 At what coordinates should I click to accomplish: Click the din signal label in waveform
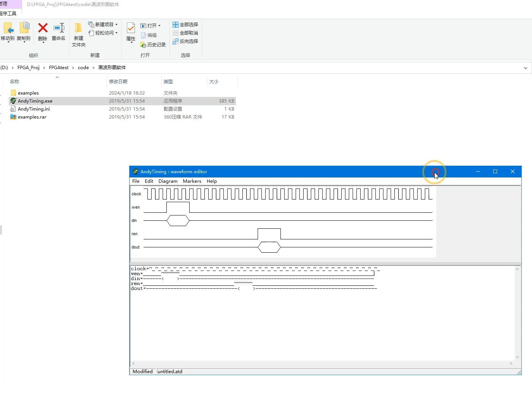pos(134,221)
